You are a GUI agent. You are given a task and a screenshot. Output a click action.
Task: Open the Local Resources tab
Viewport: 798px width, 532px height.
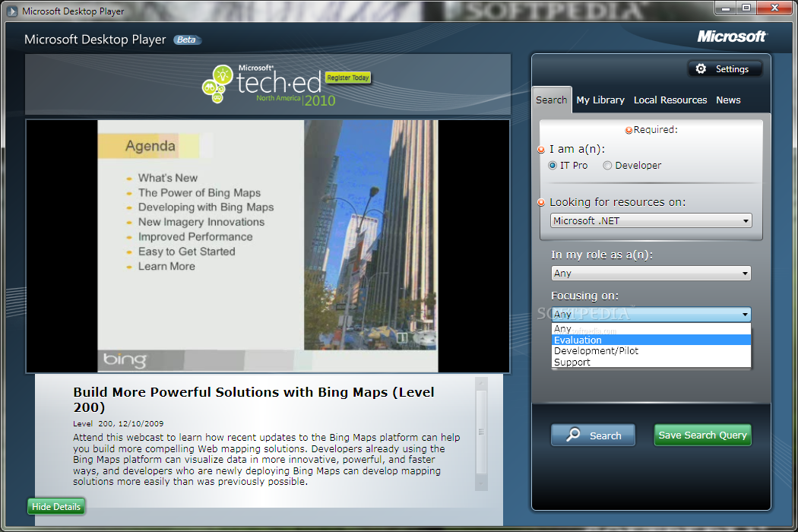coord(670,100)
